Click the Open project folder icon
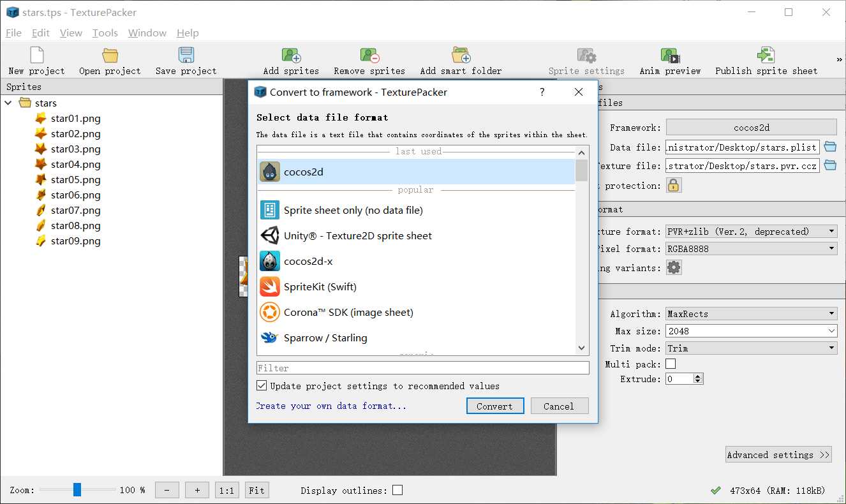This screenshot has height=504, width=846. coord(110,55)
